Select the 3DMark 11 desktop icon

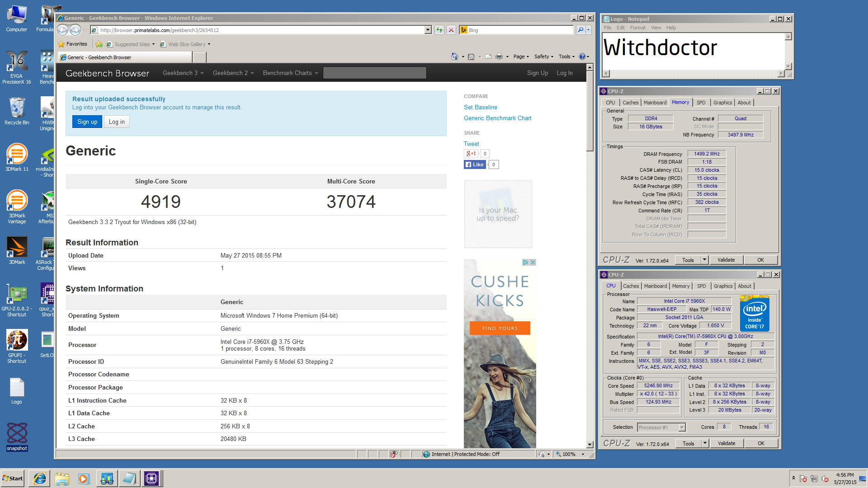click(17, 157)
